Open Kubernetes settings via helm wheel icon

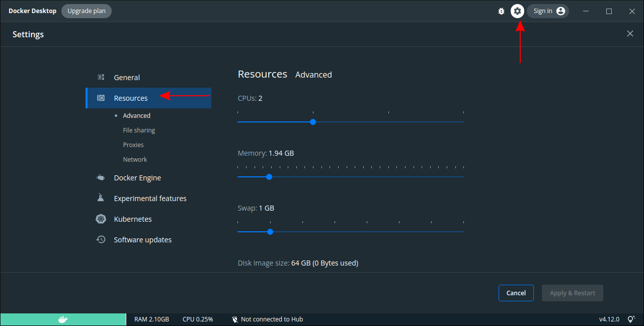click(x=101, y=219)
